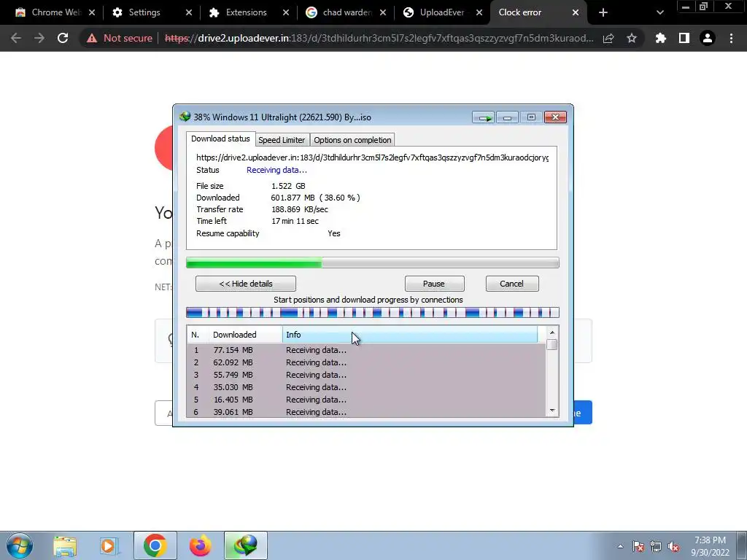Open a new Chrome tab
Image resolution: width=747 pixels, height=560 pixels.
coord(603,12)
